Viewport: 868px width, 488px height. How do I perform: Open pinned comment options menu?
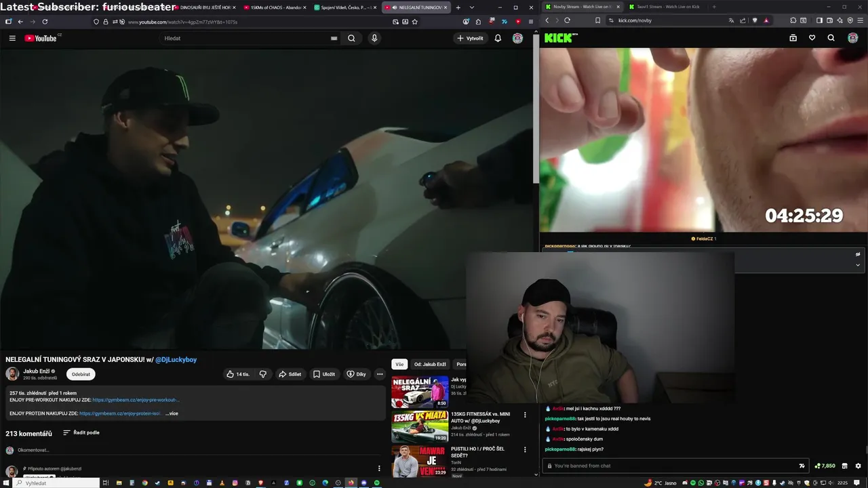[379, 468]
